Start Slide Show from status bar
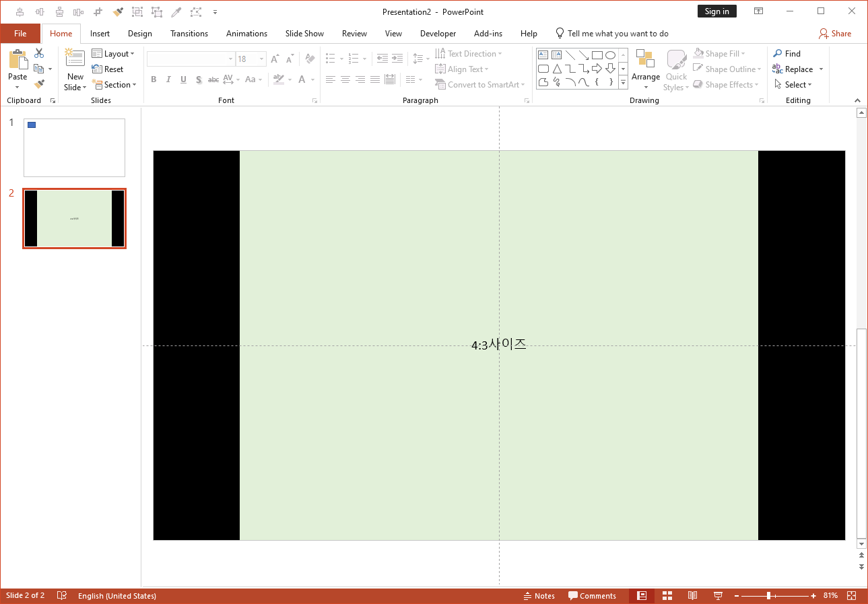This screenshot has width=868, height=604. 718,596
